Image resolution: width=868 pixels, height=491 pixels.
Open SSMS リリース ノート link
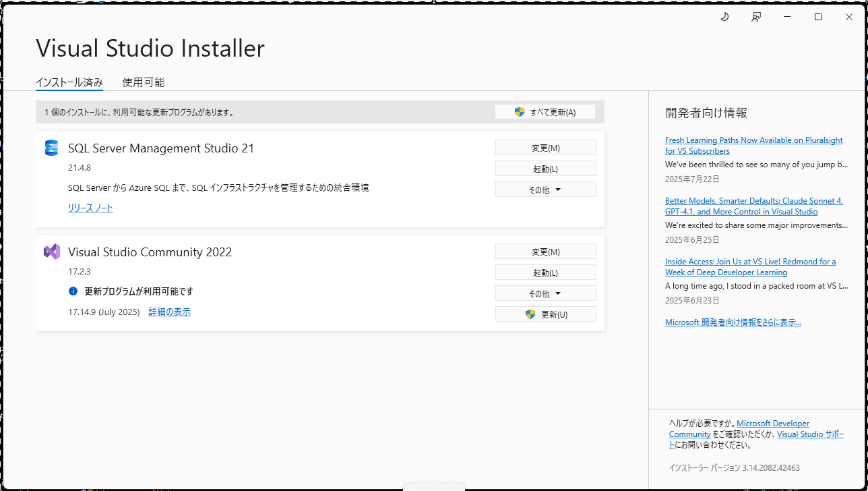tap(90, 208)
